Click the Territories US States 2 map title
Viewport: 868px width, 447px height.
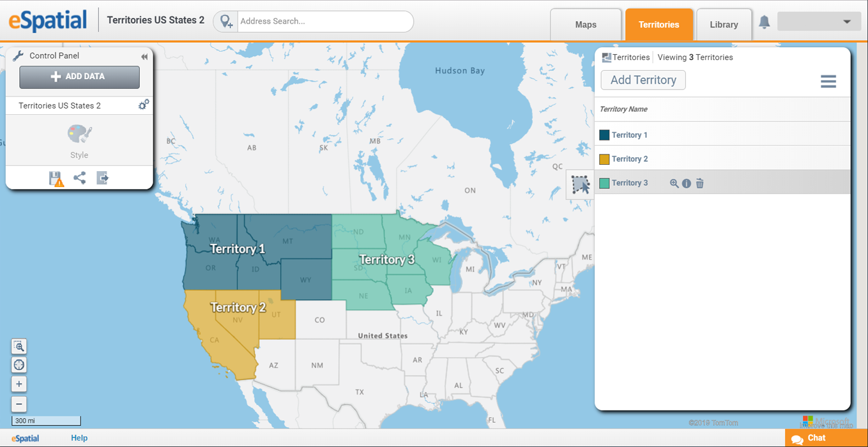pos(156,20)
